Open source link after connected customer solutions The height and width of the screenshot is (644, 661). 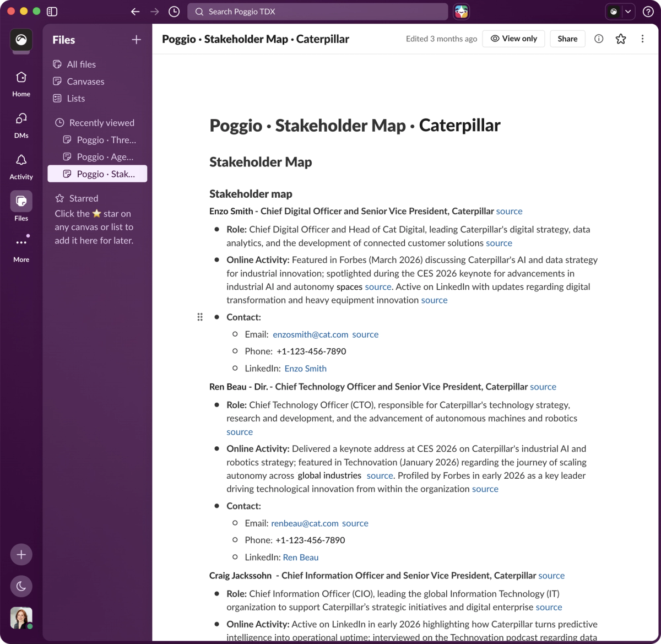coord(499,243)
